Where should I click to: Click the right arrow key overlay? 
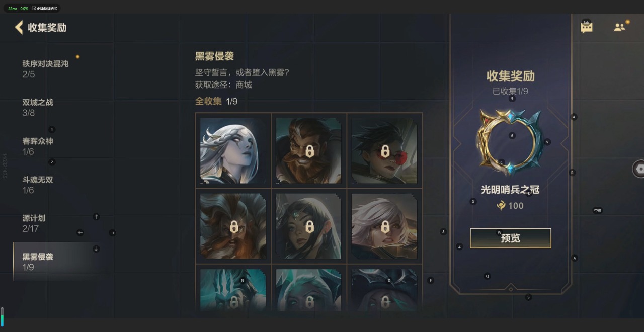click(x=112, y=232)
